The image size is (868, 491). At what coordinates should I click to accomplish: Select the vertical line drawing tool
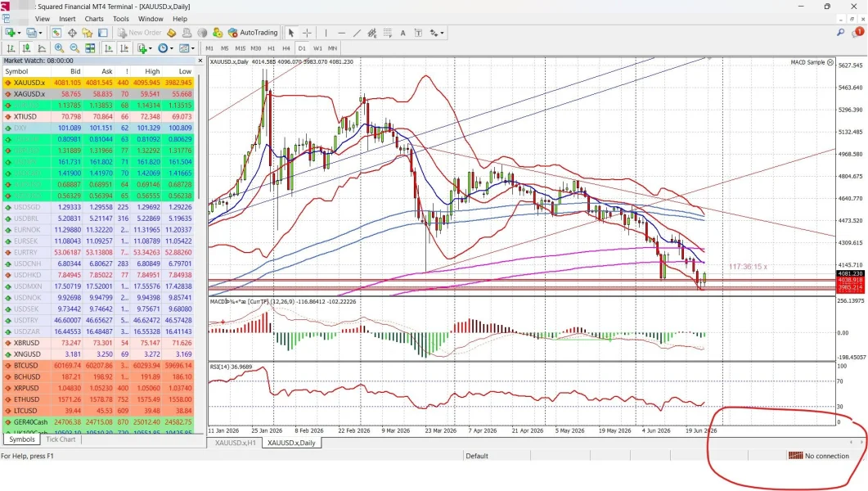click(326, 34)
